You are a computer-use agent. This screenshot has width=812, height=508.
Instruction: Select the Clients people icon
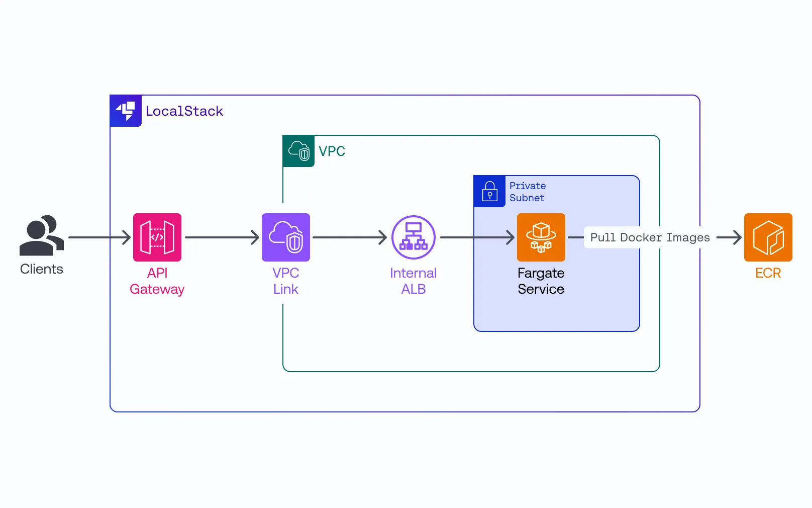(x=41, y=236)
